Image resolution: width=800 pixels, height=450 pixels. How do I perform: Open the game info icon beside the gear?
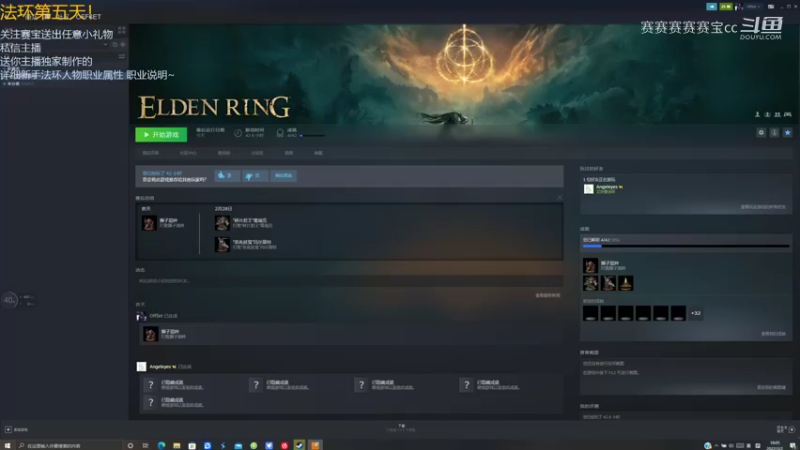click(774, 133)
